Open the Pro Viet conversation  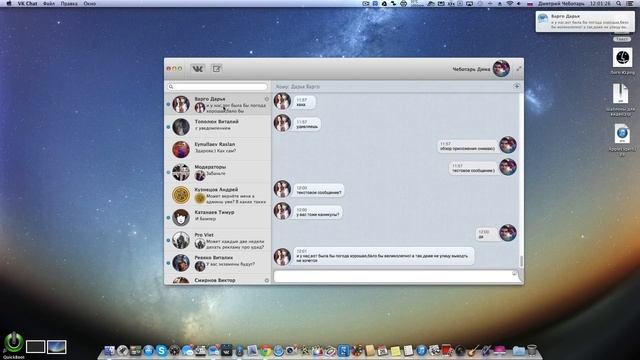pyautogui.click(x=218, y=240)
